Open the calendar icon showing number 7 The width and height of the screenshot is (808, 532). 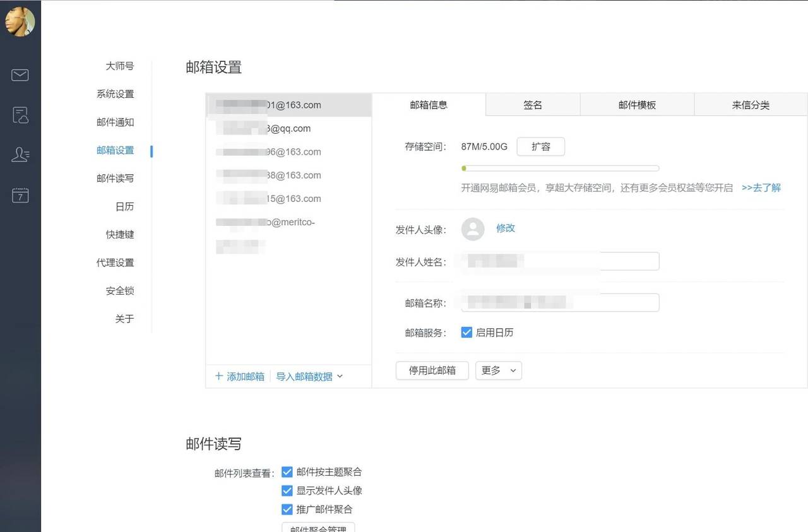pos(20,196)
